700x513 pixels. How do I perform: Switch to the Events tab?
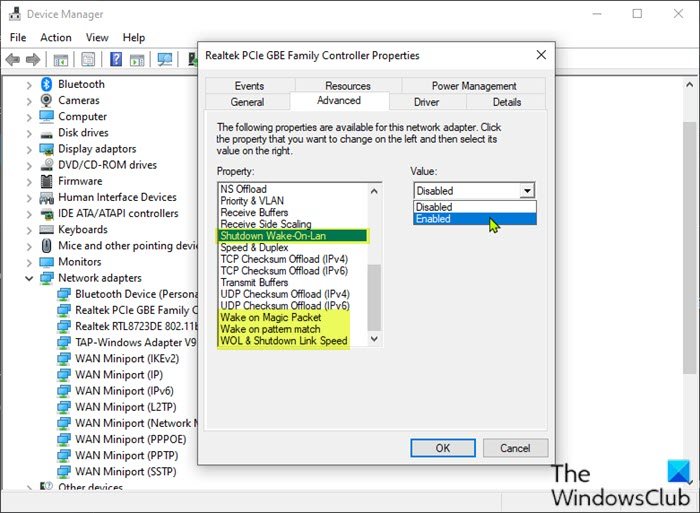coord(249,86)
